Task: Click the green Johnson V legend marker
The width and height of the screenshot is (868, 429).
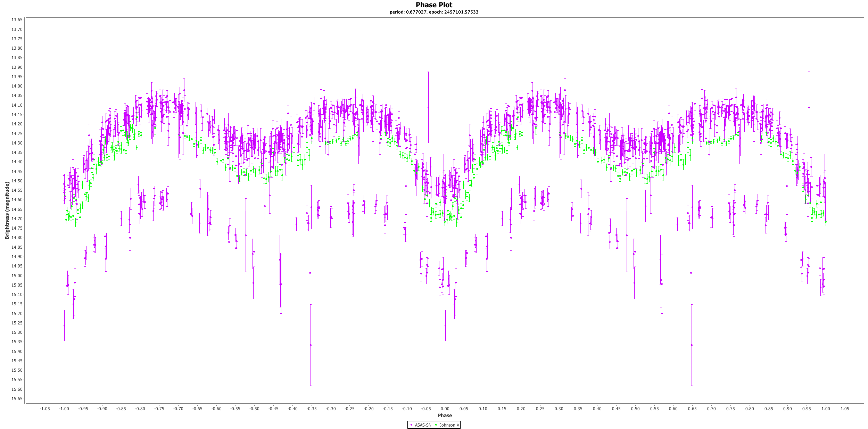Action: 436,425
